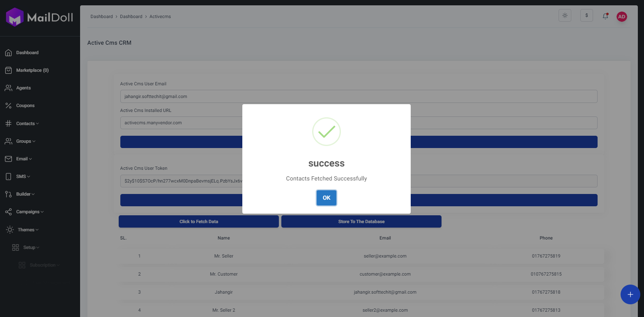Click the Subscription grid icon
Screen dimensions: 644x317
[x=22, y=265]
